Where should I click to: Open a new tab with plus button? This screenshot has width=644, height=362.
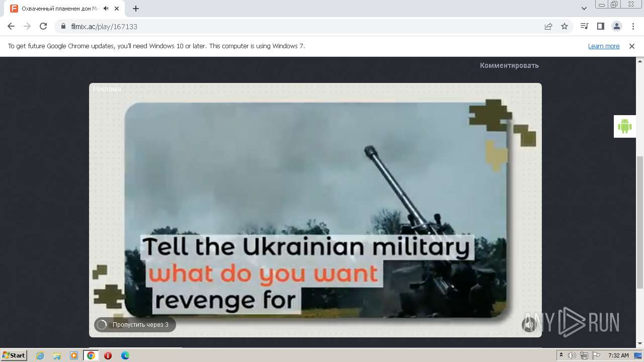coord(136,9)
